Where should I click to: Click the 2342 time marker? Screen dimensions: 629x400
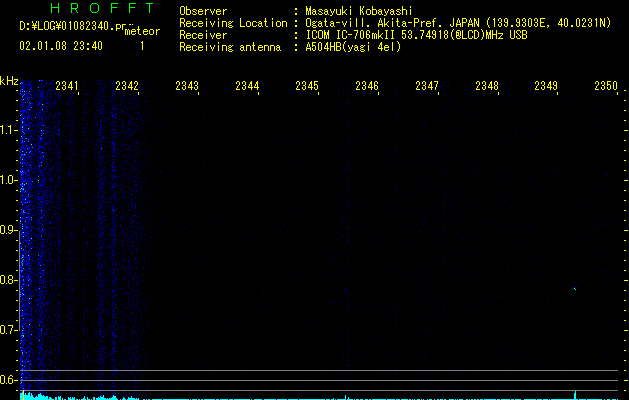pos(127,86)
